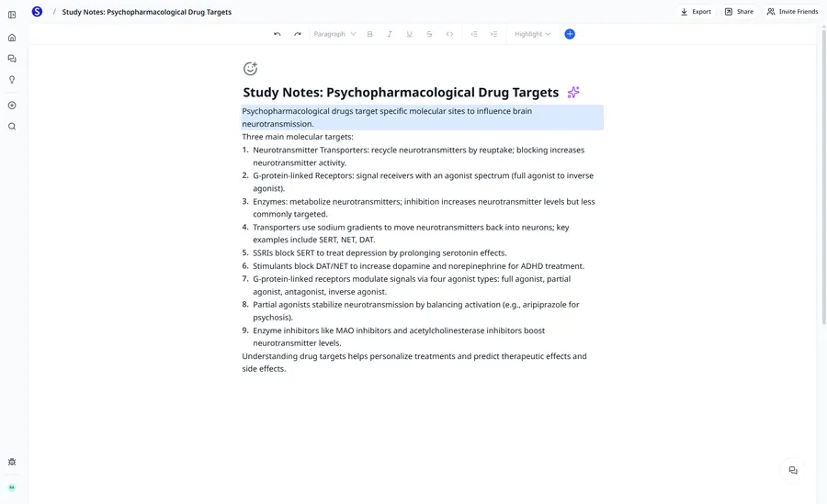Viewport: 827px width, 504px height.
Task: Open Invite Friends
Action: [x=792, y=12]
